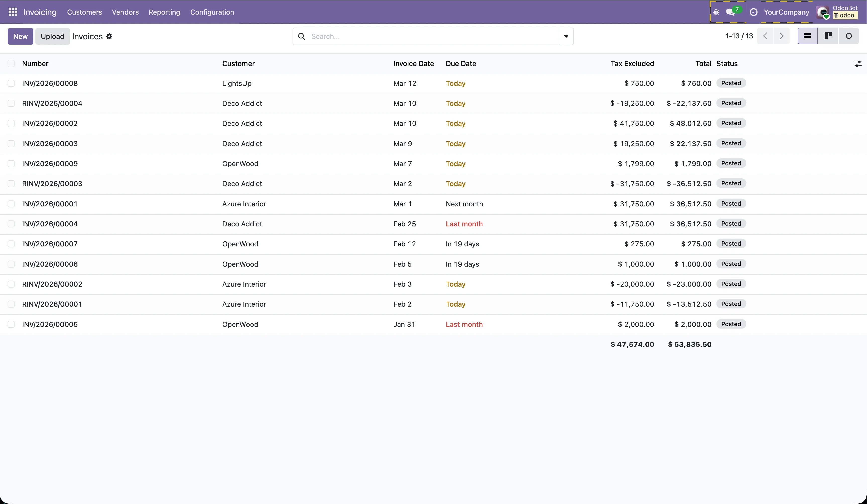Tick checkbox for INV/2026/00008
Screen dimensions: 867x504
click(11, 83)
